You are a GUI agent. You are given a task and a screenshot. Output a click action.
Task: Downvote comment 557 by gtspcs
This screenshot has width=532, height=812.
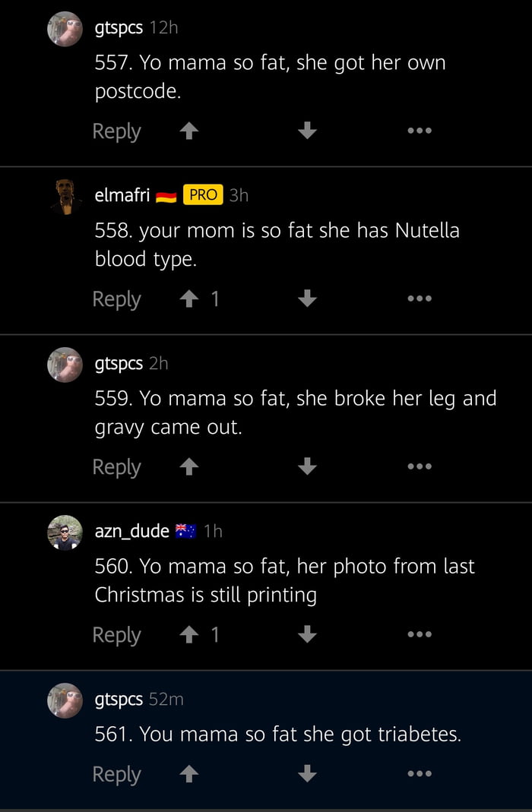coord(307,130)
